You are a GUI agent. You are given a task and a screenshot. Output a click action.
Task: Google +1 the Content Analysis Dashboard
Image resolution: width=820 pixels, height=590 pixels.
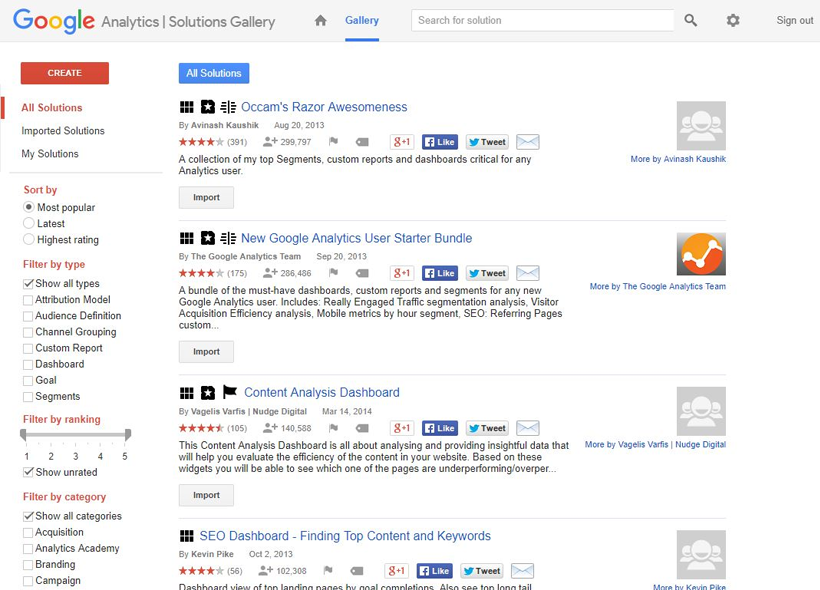[x=402, y=428]
